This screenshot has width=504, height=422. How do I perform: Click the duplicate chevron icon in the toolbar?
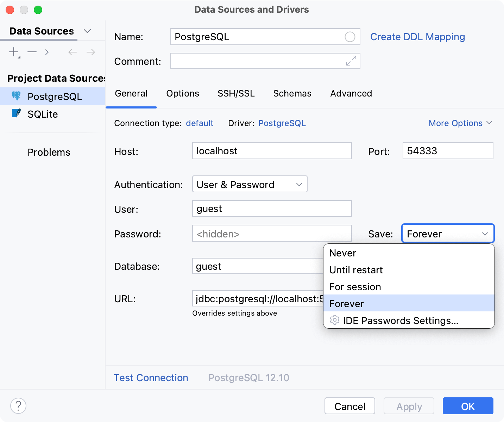click(x=47, y=52)
